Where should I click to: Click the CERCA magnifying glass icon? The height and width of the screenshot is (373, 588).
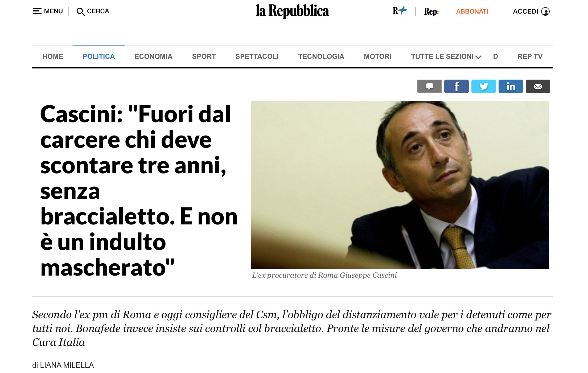click(80, 12)
